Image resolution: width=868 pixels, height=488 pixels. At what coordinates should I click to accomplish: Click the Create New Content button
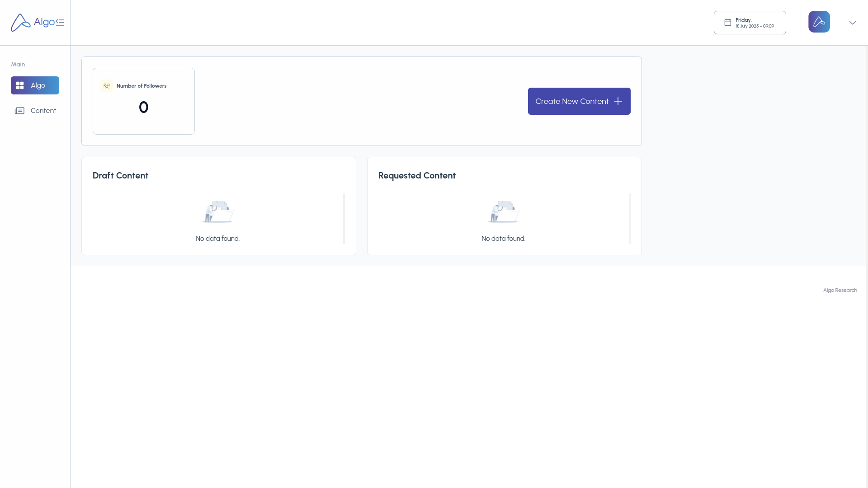pyautogui.click(x=579, y=101)
